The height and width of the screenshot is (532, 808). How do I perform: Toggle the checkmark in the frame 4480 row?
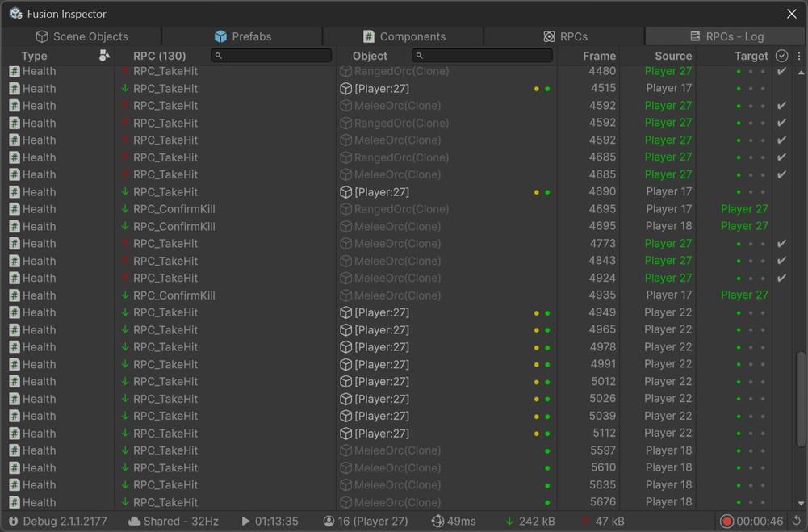point(781,71)
